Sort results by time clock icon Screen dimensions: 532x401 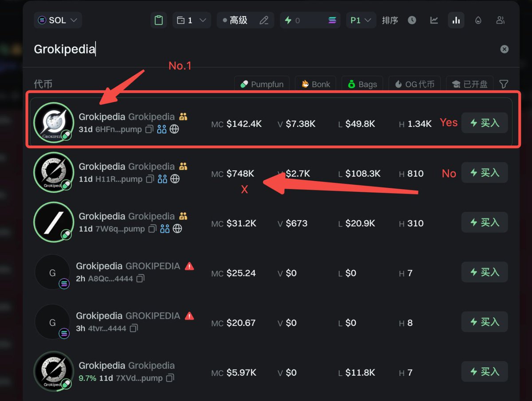click(x=412, y=20)
